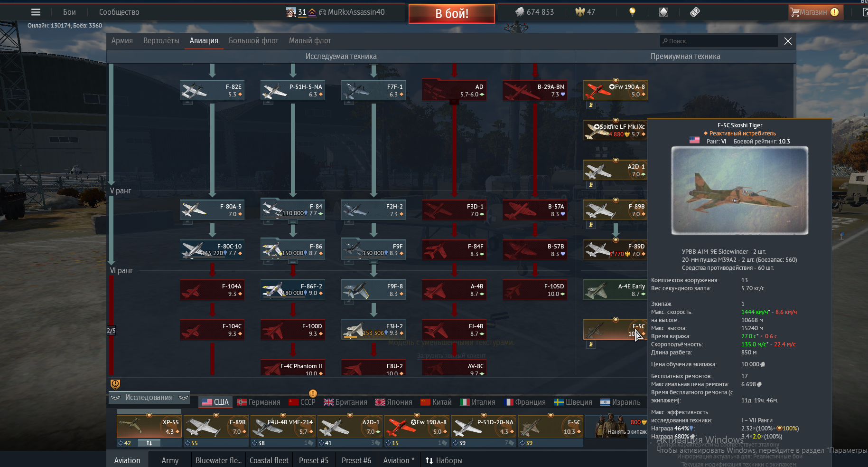The width and height of the screenshot is (868, 467).
Task: Select the XP-55 crew slot
Action: (x=149, y=426)
